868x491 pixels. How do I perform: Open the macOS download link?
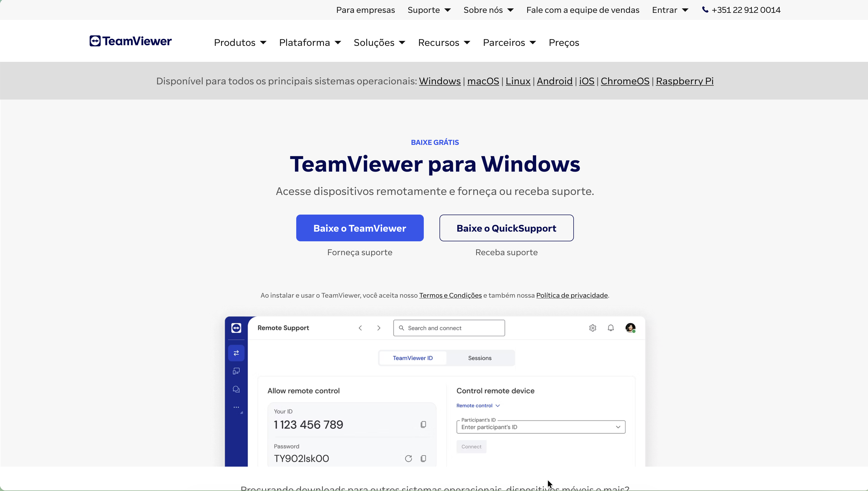483,81
